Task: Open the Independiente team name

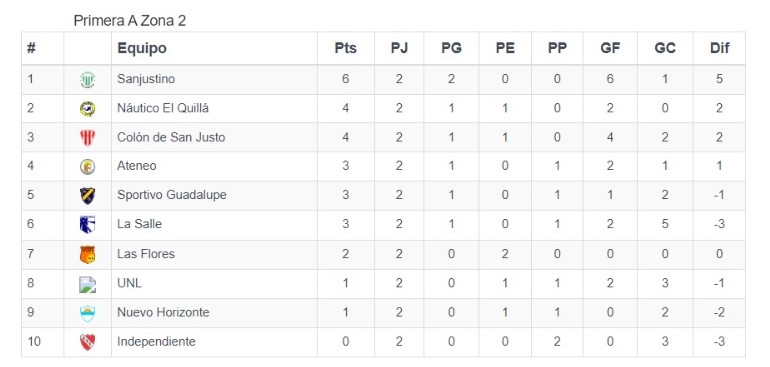Action: [x=156, y=341]
